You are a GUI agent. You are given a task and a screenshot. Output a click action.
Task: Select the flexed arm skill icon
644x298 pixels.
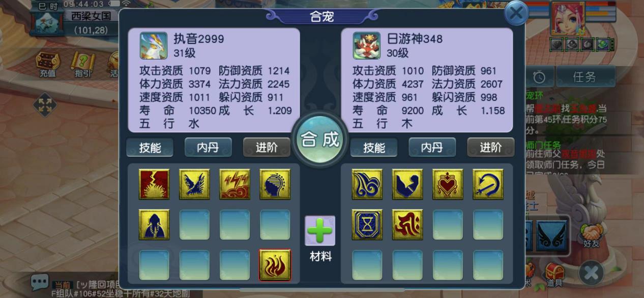[407, 184]
